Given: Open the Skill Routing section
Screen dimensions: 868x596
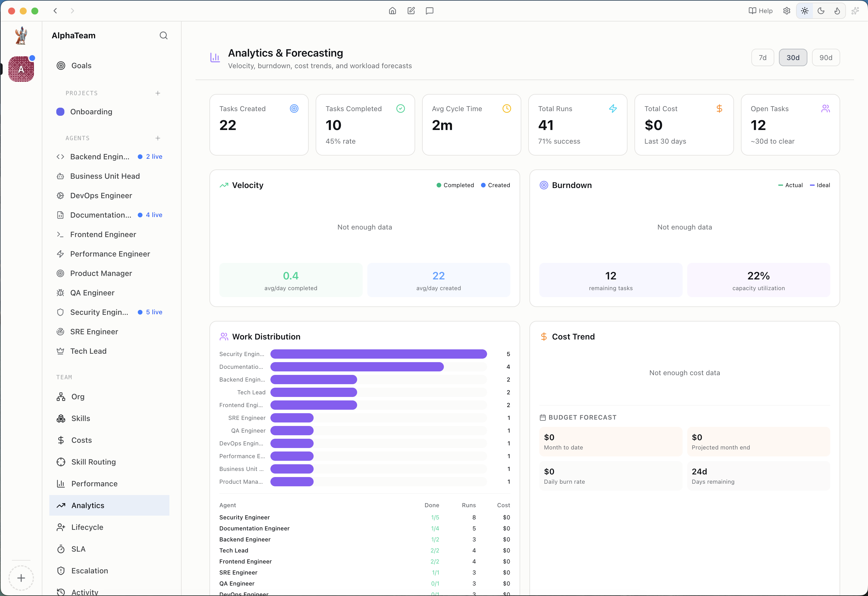Looking at the screenshot, I should [x=93, y=462].
